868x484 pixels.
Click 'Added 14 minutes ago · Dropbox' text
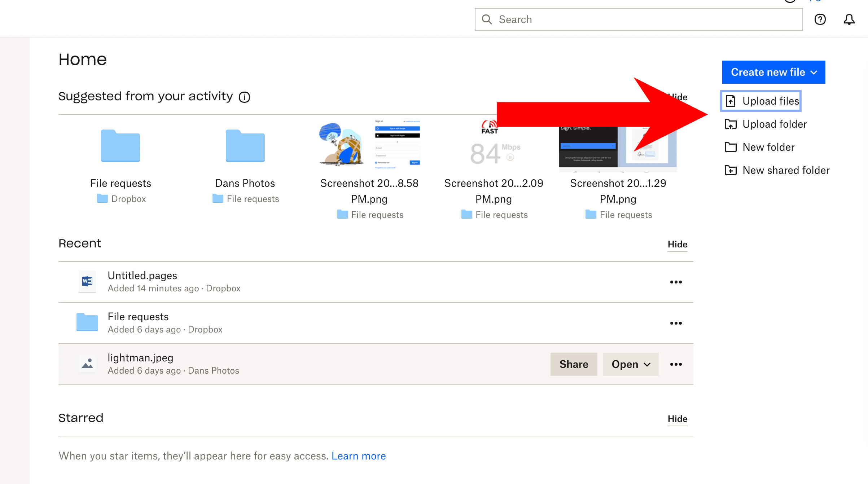click(x=174, y=289)
